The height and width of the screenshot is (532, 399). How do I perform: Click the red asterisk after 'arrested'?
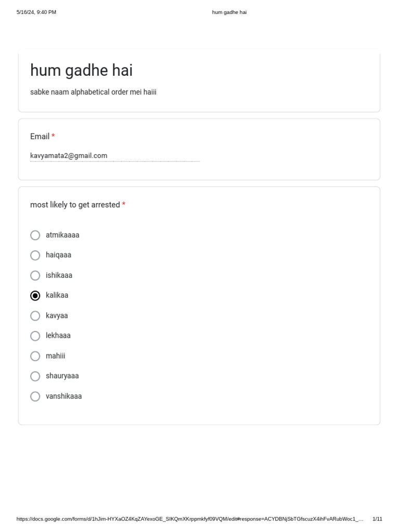tap(124, 205)
